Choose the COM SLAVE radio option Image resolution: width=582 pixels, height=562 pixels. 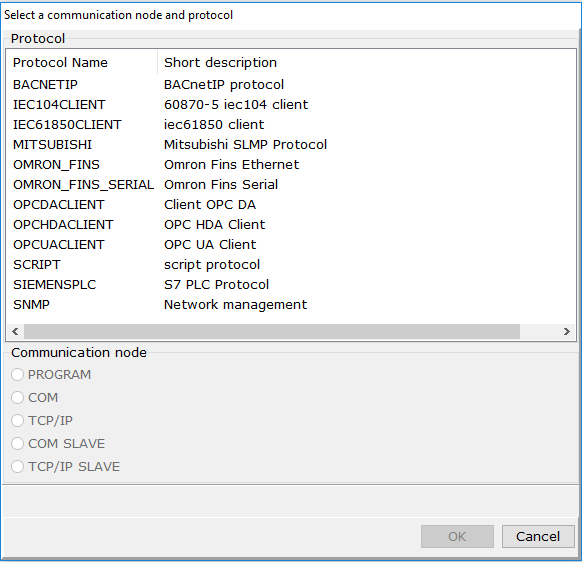[x=17, y=444]
